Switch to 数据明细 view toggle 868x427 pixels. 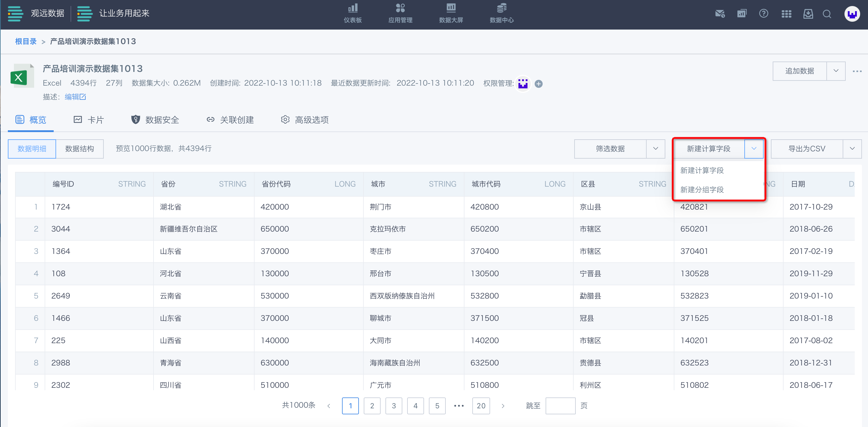coord(32,149)
